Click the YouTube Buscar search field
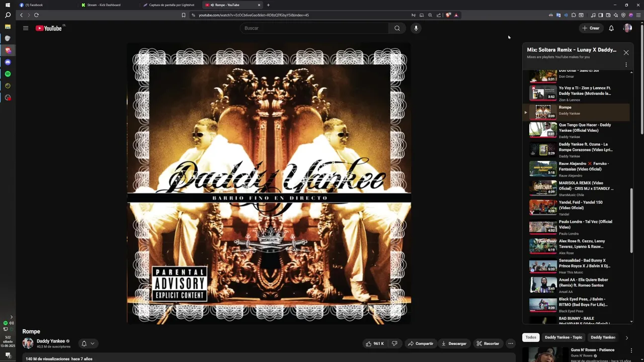644x362 pixels. (314, 28)
